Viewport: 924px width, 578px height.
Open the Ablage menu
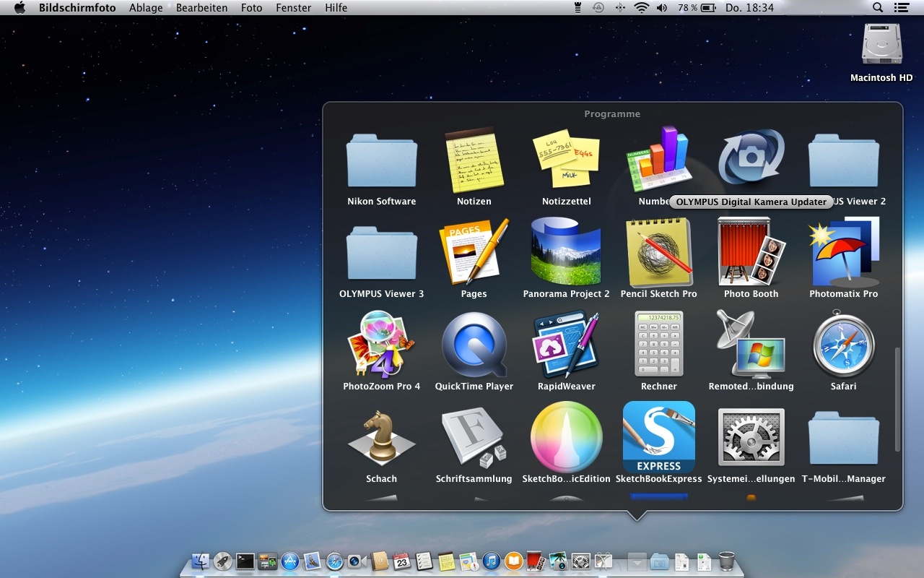(146, 8)
